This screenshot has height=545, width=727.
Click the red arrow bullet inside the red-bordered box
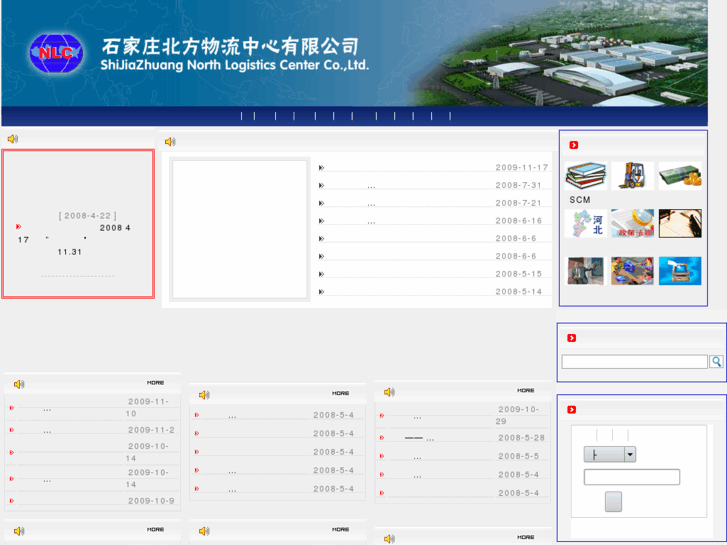tap(19, 226)
